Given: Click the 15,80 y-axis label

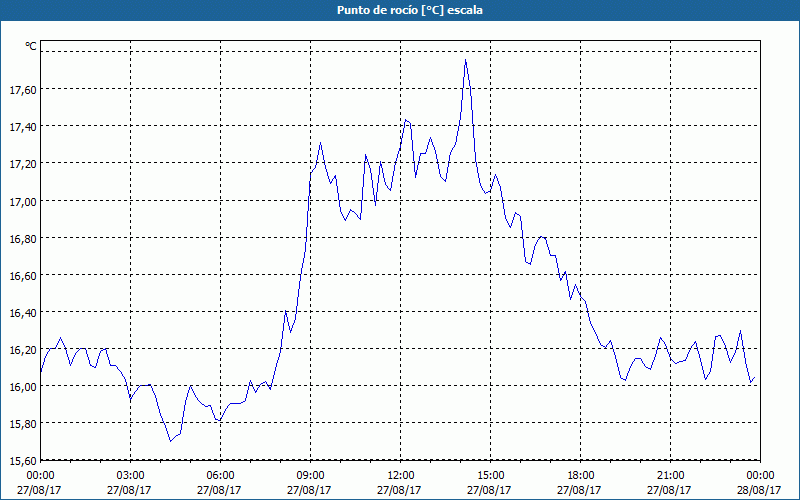Looking at the screenshot, I should pyautogui.click(x=23, y=424).
